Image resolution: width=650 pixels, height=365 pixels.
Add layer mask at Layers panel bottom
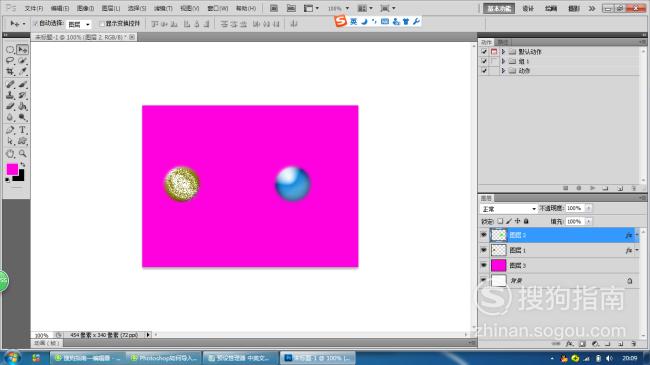582,344
